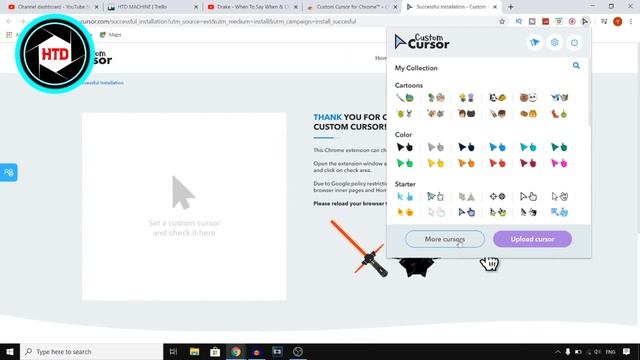Open the Maps bookmark

111,35
